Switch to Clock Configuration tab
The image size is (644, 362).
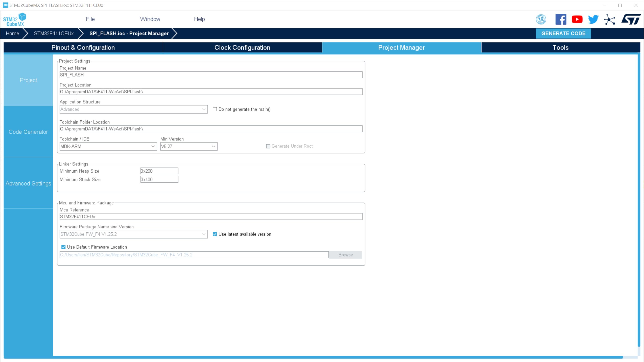(242, 47)
